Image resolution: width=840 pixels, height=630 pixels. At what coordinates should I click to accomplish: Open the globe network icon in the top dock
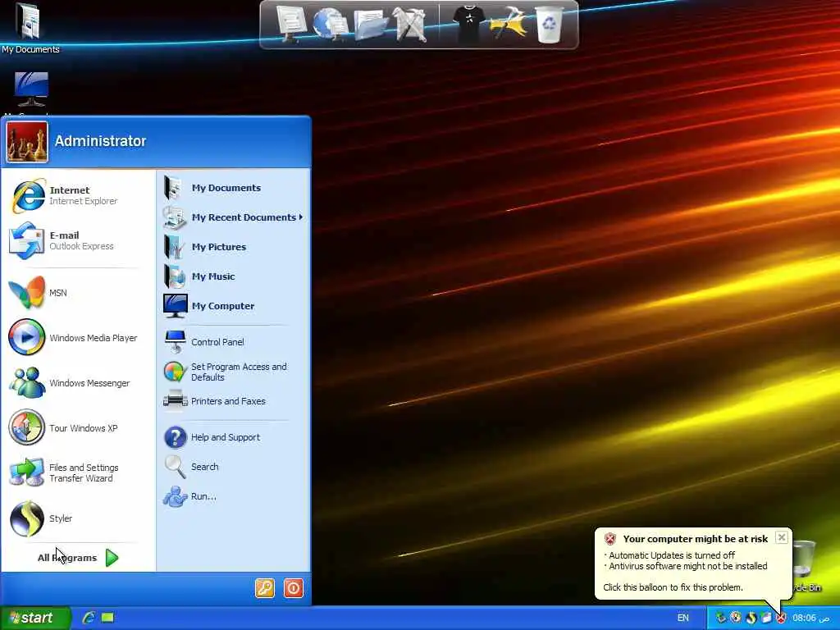330,25
